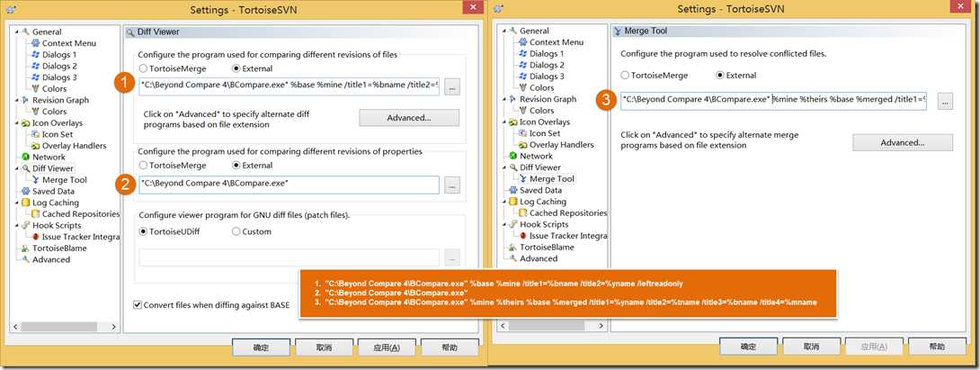The height and width of the screenshot is (370, 980).
Task: Choose External for comparing file revisions
Action: (236, 68)
